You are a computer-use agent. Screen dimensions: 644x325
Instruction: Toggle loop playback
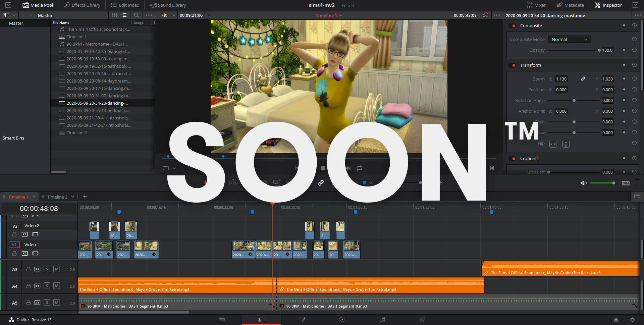(359, 168)
